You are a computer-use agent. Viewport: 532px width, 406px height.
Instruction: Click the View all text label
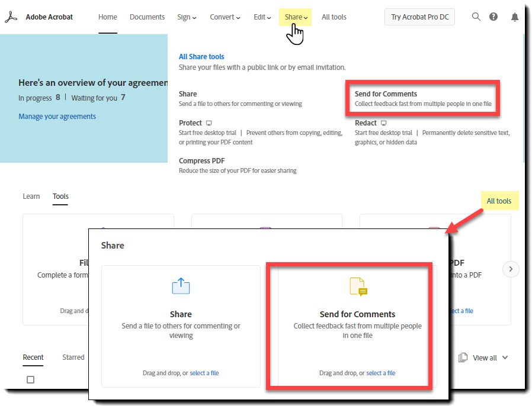click(x=485, y=357)
